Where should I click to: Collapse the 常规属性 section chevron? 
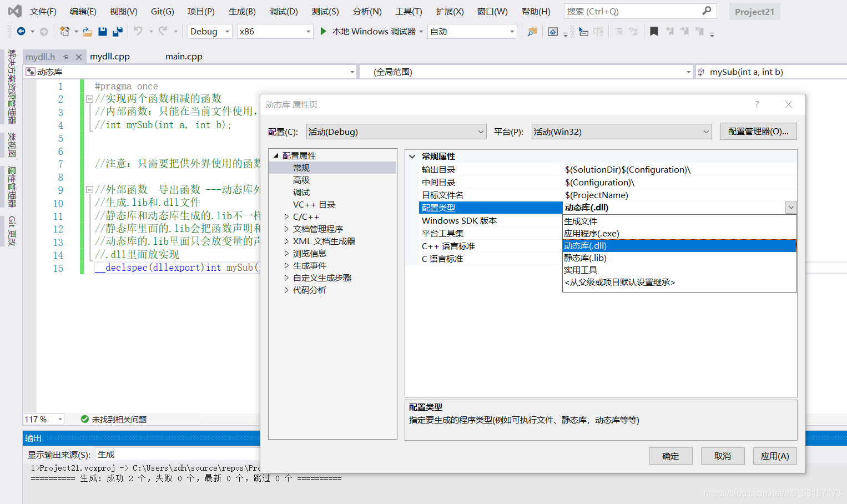(x=412, y=157)
